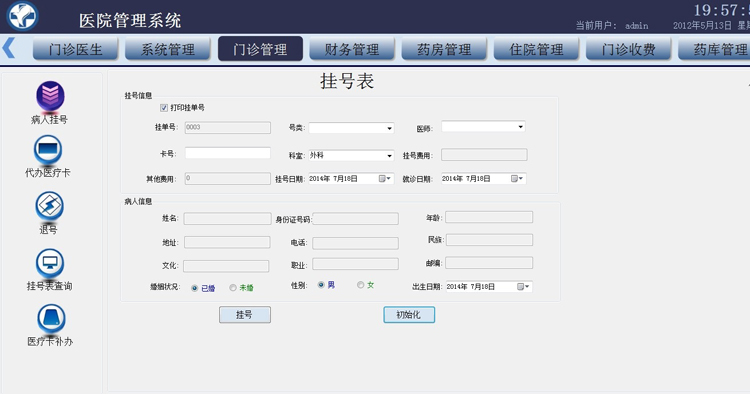
Task: Expand the 号类 dropdown
Action: [x=351, y=128]
